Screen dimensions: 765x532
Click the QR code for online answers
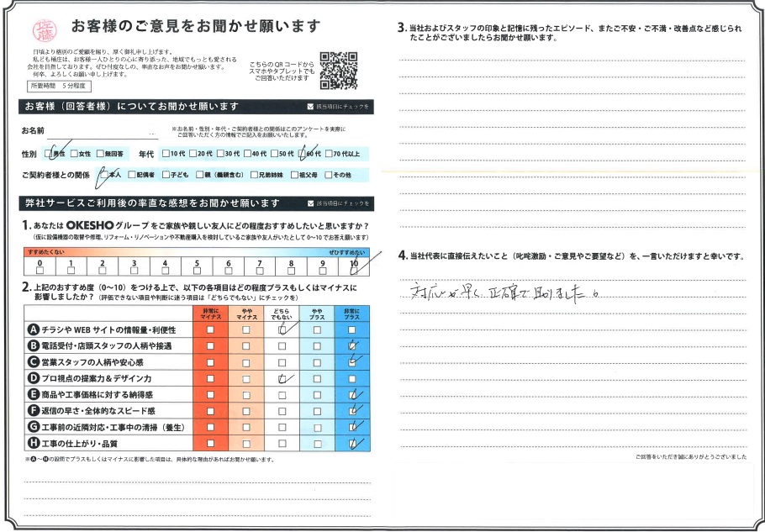(339, 71)
